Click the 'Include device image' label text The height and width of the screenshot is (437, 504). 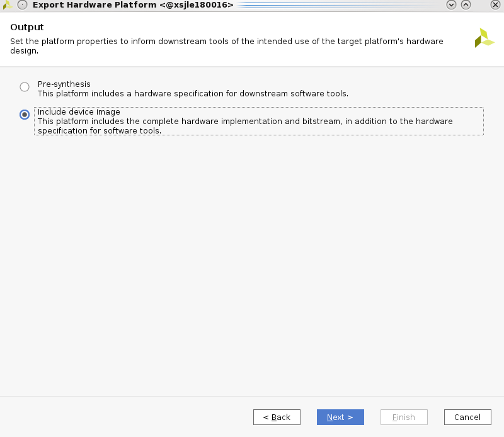click(x=79, y=112)
